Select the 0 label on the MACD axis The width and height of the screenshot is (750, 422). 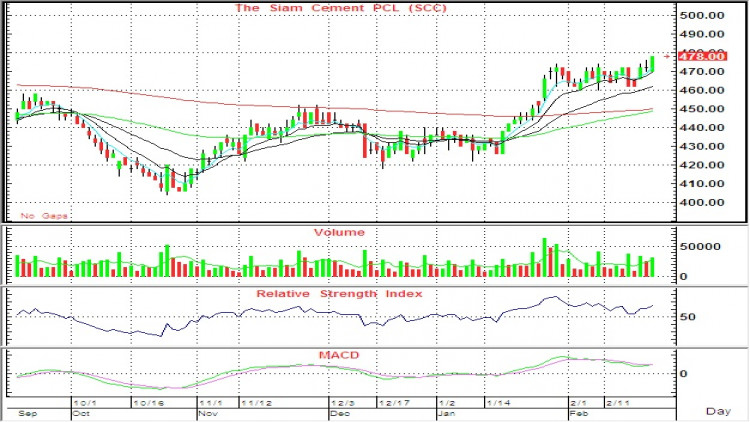(x=684, y=374)
